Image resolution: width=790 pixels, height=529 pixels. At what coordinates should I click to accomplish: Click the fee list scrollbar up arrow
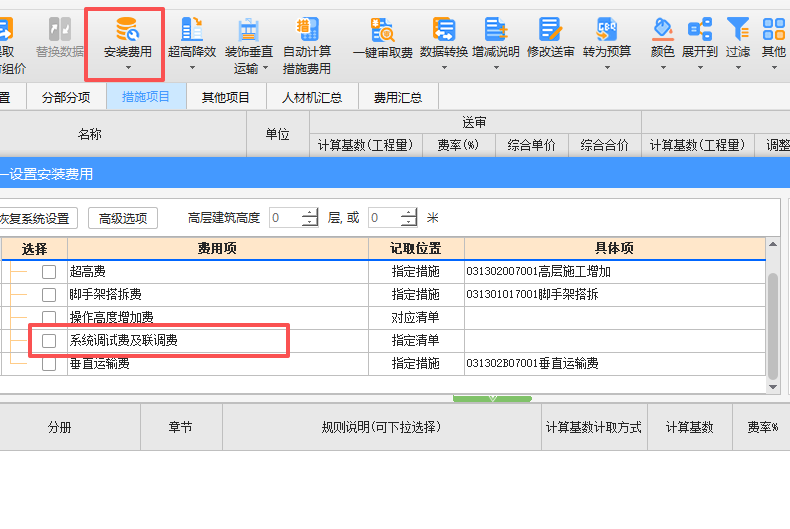coord(773,244)
